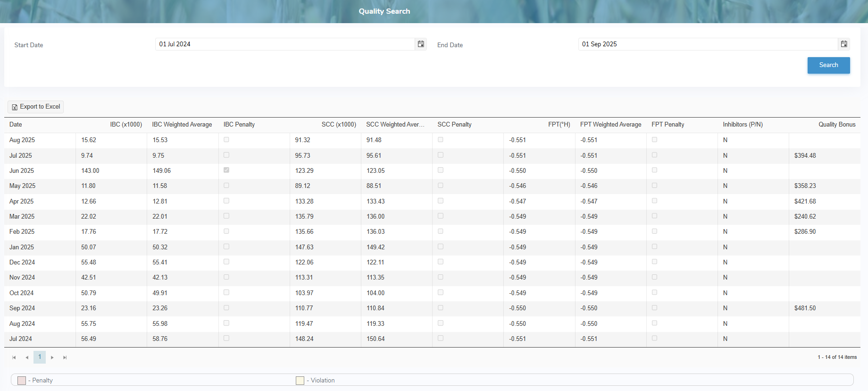The height and width of the screenshot is (391, 868).
Task: Click the yellow Violation legend swatch
Action: point(300,381)
